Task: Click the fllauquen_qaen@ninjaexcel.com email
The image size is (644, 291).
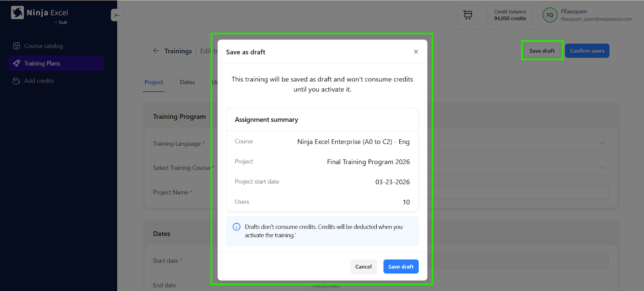Action: pyautogui.click(x=596, y=19)
